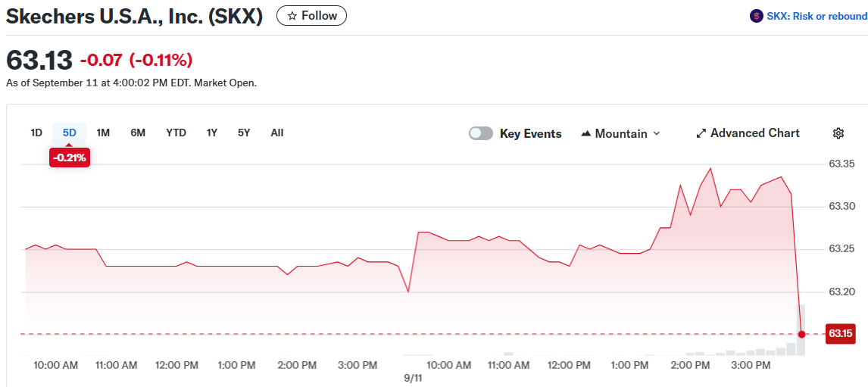Click the purple SKX rebound badge icon
868x387 pixels.
click(756, 16)
